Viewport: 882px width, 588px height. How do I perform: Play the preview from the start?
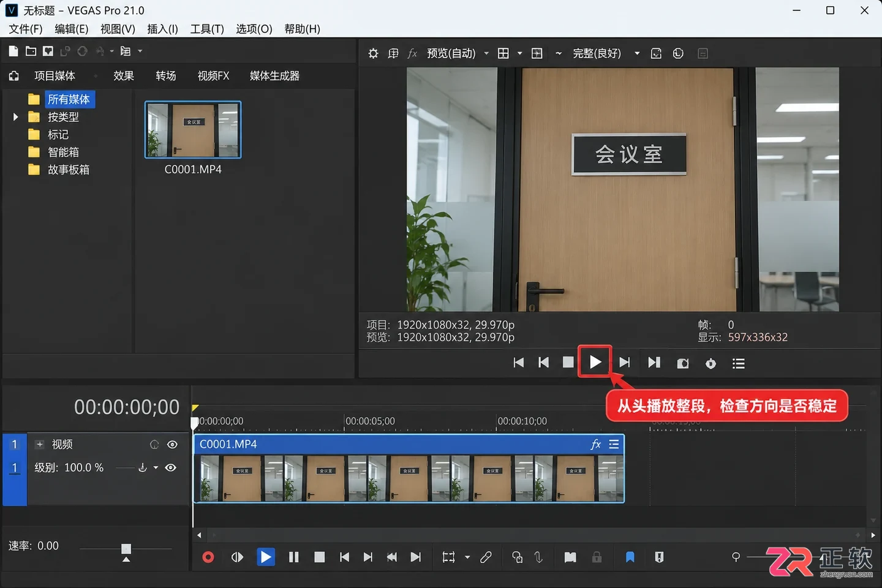pos(595,363)
